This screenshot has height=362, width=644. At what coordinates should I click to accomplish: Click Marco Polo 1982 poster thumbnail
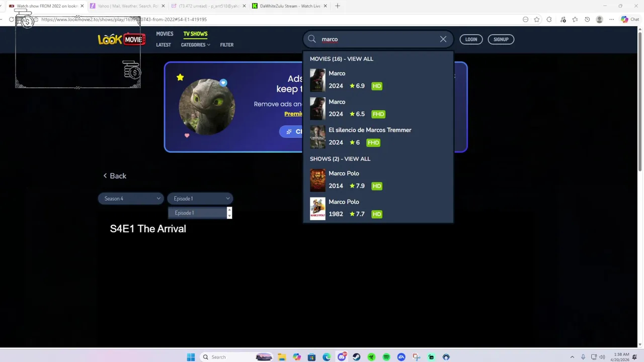pyautogui.click(x=317, y=208)
